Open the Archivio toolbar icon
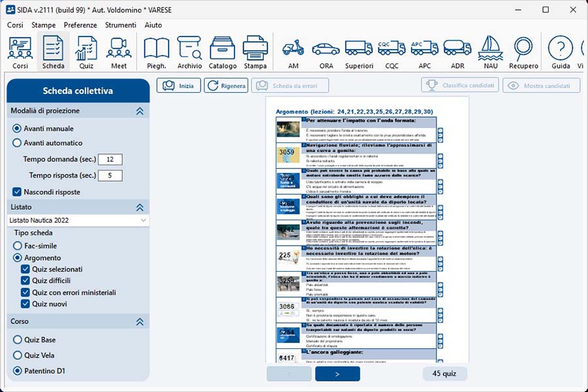 point(189,52)
